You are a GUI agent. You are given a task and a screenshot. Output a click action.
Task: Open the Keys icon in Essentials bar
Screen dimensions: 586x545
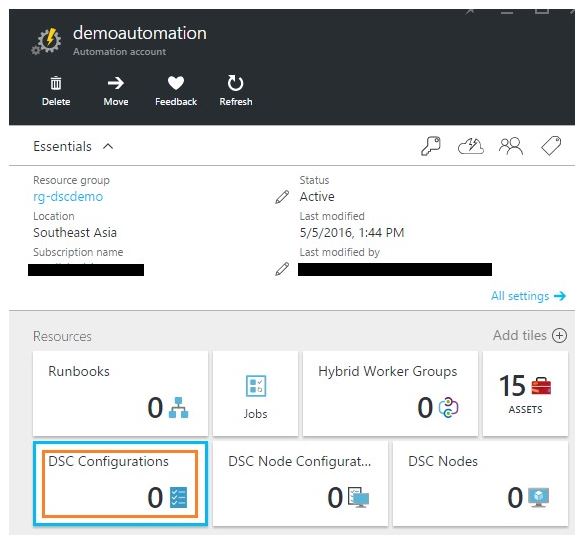[431, 146]
